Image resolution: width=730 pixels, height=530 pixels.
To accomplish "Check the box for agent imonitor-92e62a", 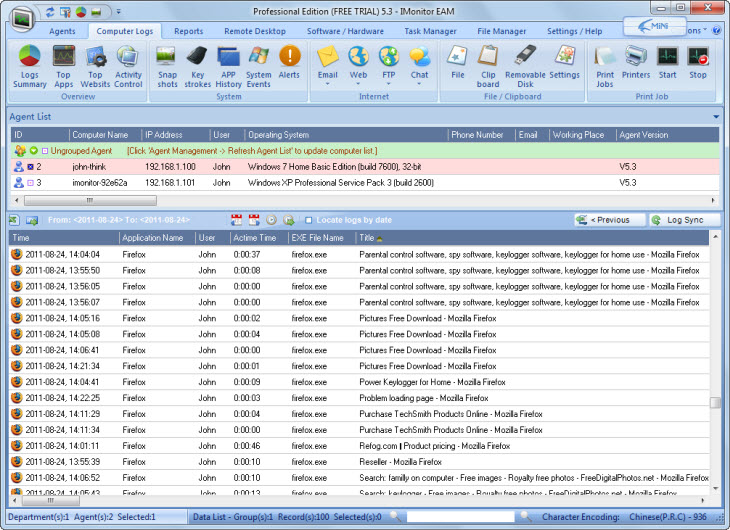I will pos(31,183).
